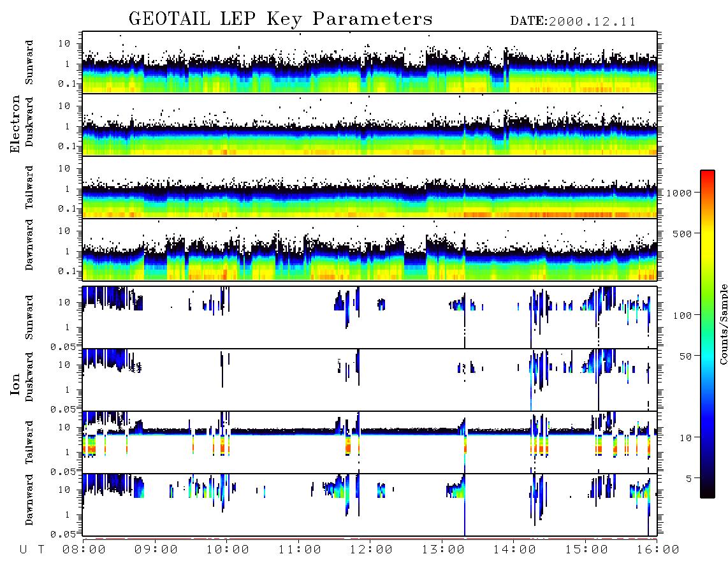Click the 100 color bar tick label
This screenshot has height=561, width=728.
[x=683, y=316]
